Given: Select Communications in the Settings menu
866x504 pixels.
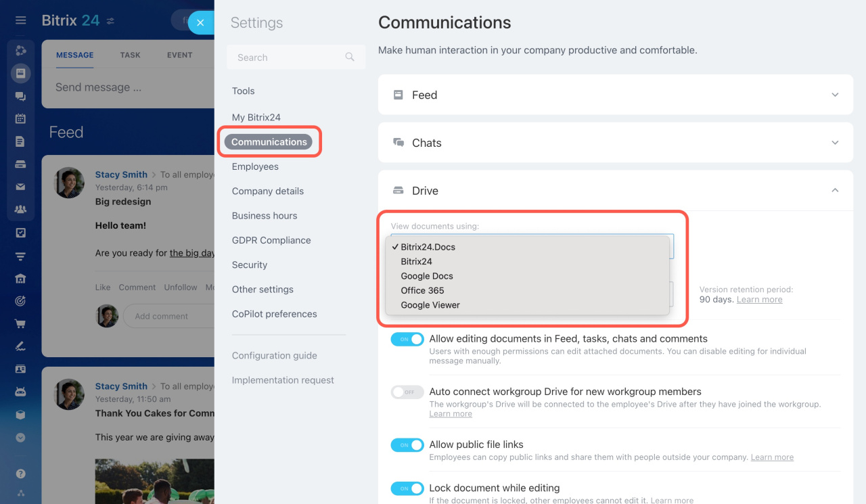Looking at the screenshot, I should tap(269, 142).
